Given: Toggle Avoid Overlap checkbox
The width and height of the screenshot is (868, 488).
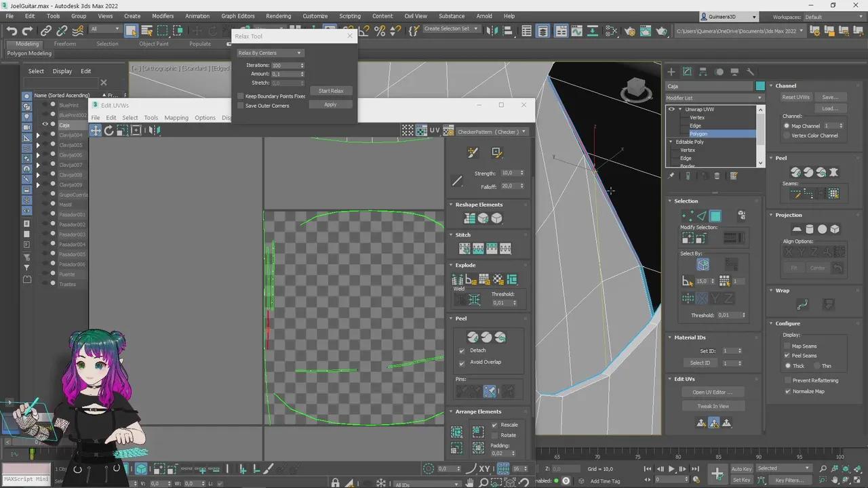Looking at the screenshot, I should pos(462,362).
